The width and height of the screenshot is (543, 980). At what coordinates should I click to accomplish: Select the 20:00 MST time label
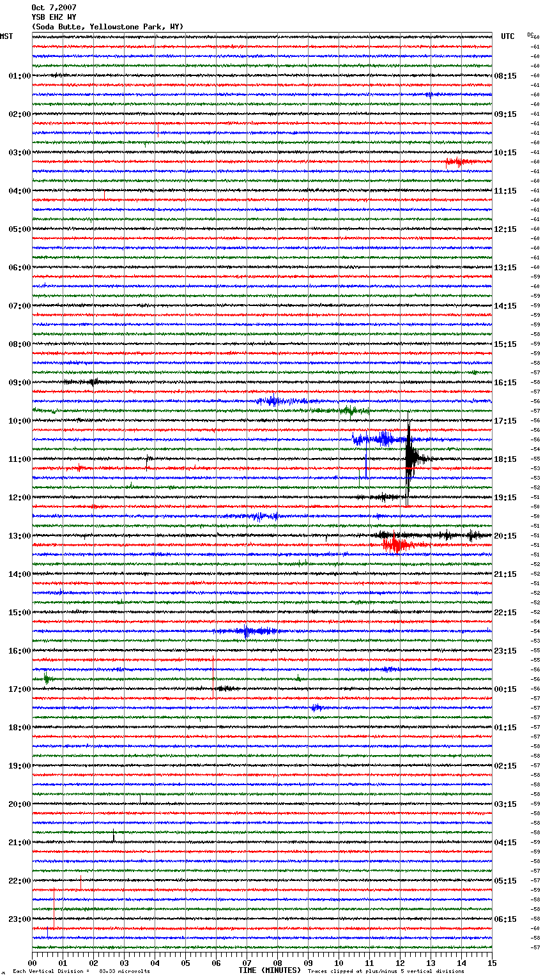pos(19,804)
